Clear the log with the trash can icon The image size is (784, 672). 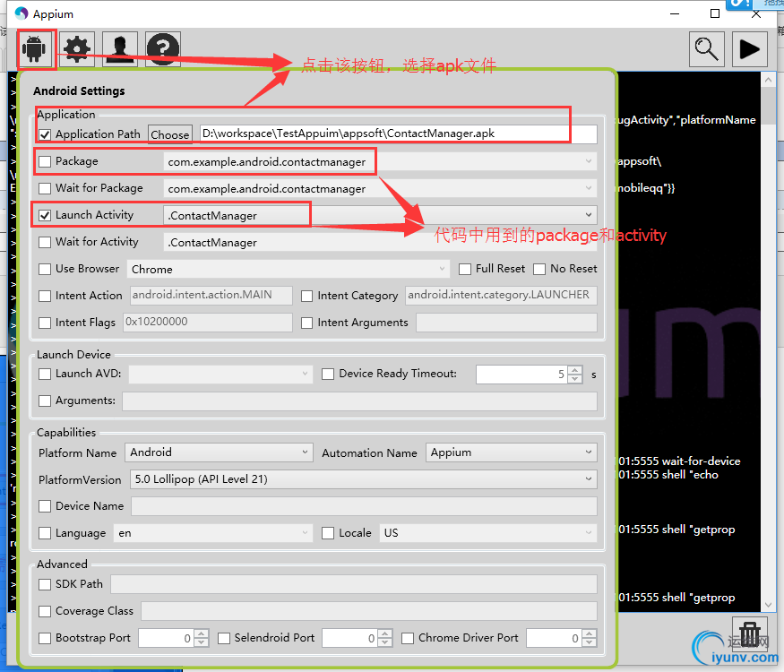coord(749,634)
